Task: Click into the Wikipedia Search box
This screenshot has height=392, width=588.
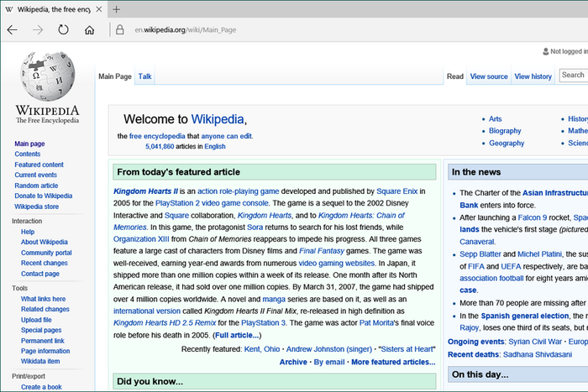Action: [x=574, y=75]
